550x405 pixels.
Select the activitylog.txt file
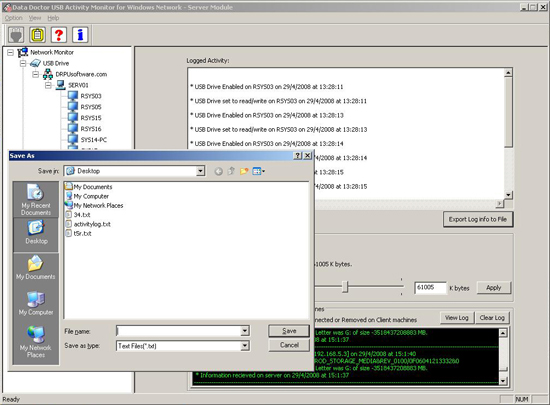tap(88, 224)
